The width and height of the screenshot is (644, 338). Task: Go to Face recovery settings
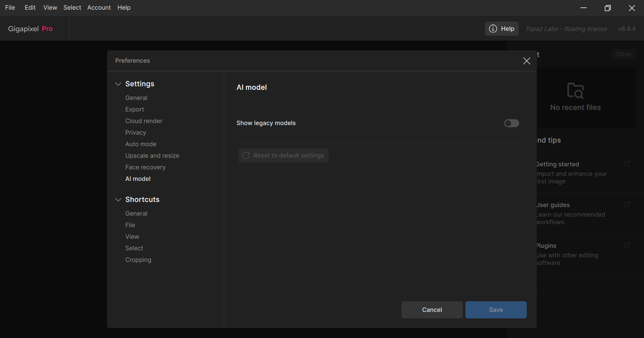(145, 167)
